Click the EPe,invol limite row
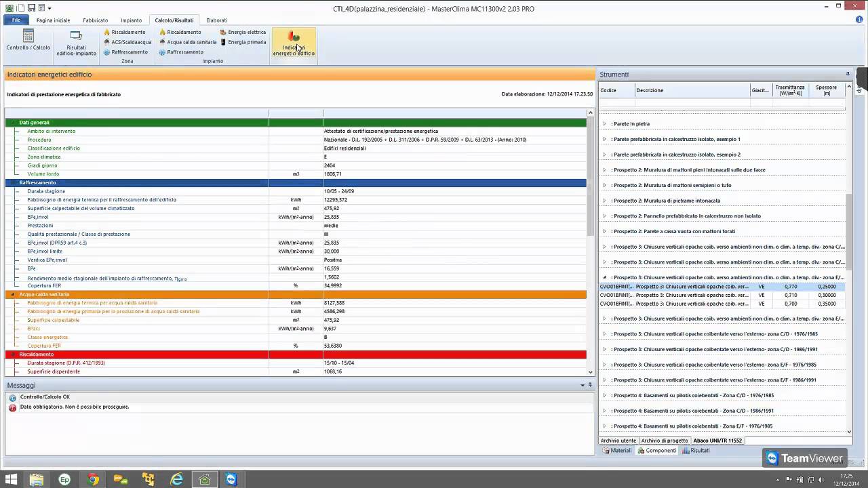The width and height of the screenshot is (868, 488). [x=296, y=251]
